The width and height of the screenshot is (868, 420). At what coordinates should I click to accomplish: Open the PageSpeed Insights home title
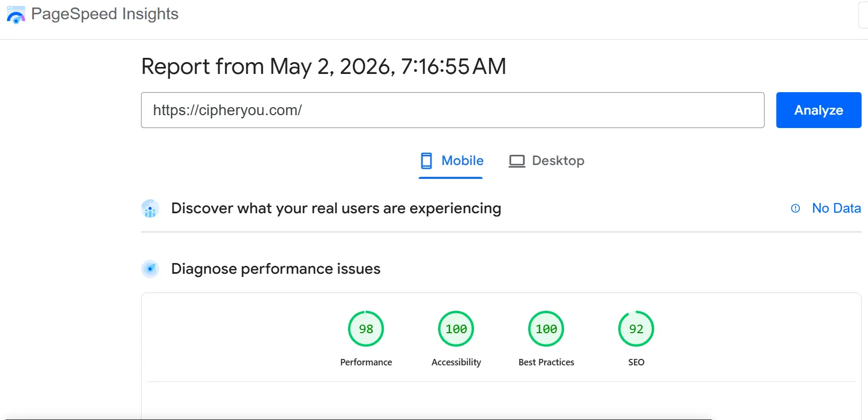(105, 14)
